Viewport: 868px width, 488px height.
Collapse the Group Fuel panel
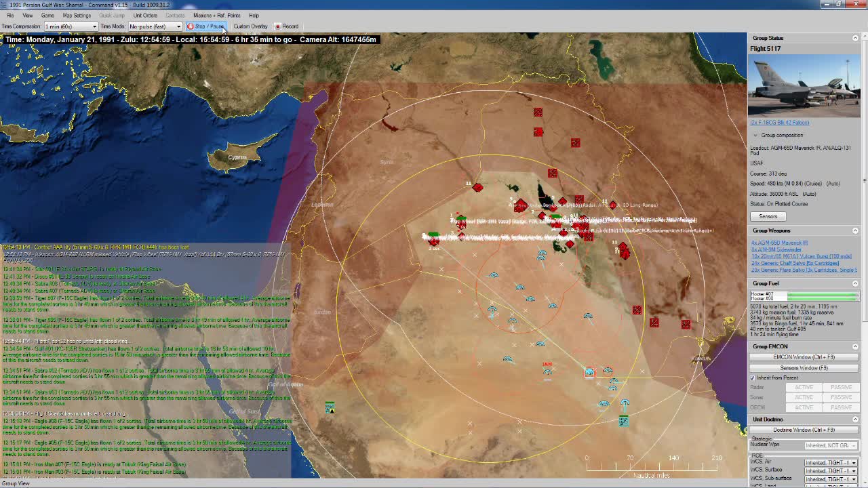coord(854,283)
